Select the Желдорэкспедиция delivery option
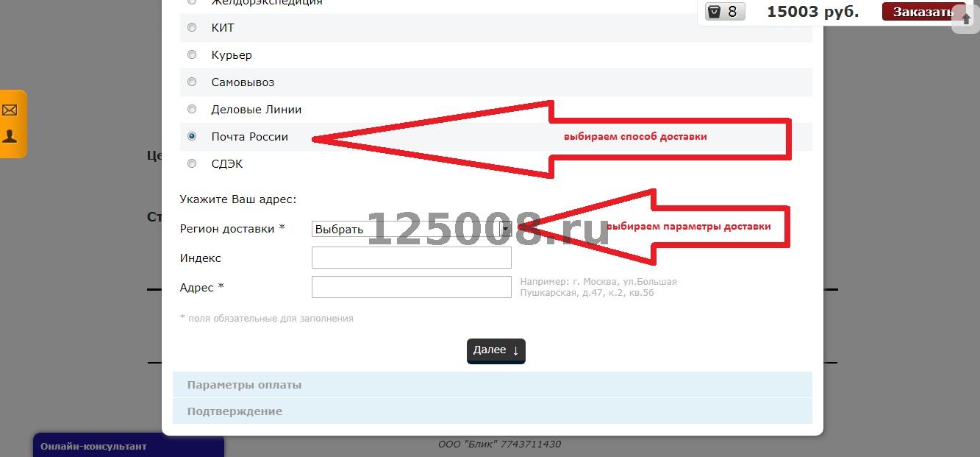The width and height of the screenshot is (980, 457). pyautogui.click(x=192, y=2)
